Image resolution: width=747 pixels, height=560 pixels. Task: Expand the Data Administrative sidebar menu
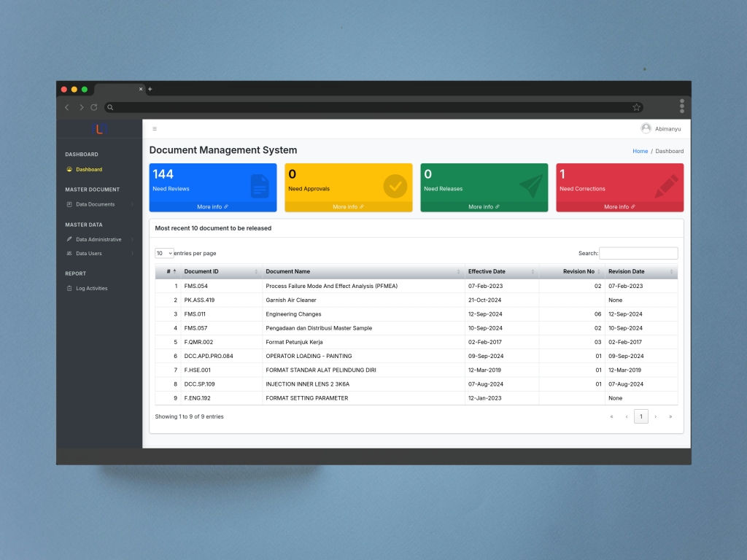pos(98,239)
